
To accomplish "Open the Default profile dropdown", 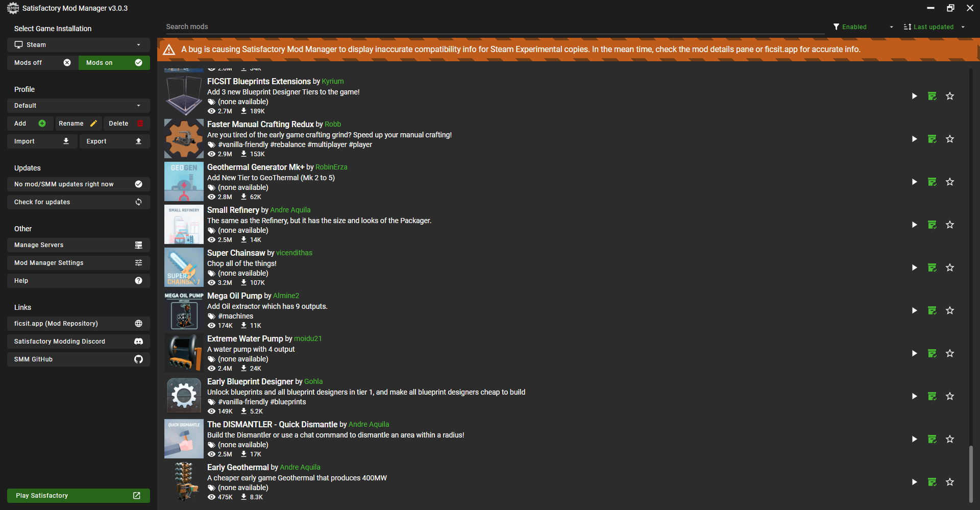I will [79, 106].
